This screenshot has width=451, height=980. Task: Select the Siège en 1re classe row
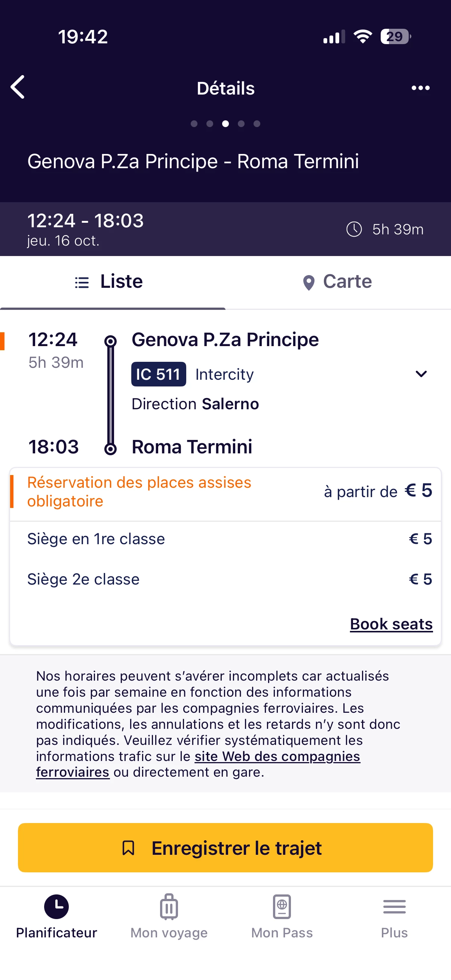pyautogui.click(x=225, y=539)
